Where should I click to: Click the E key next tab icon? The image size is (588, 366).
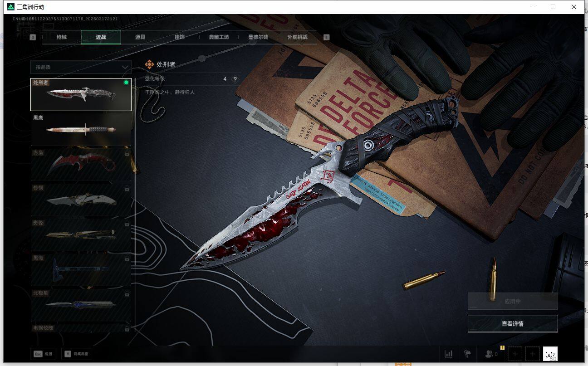tap(326, 38)
